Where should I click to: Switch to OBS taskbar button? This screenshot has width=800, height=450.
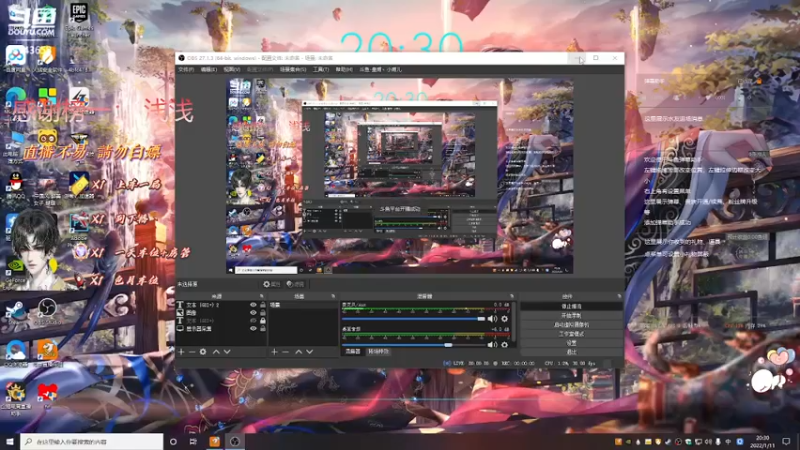(235, 441)
